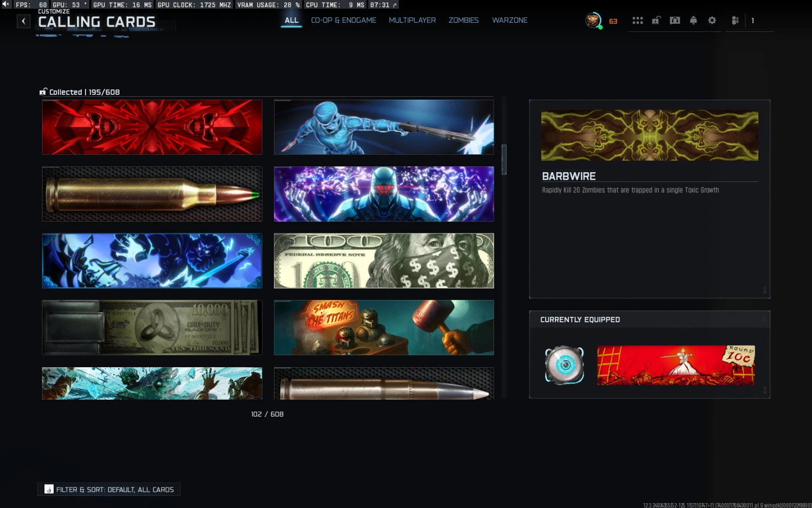Image resolution: width=812 pixels, height=508 pixels.
Task: Open the party members social icon
Action: pyautogui.click(x=735, y=21)
